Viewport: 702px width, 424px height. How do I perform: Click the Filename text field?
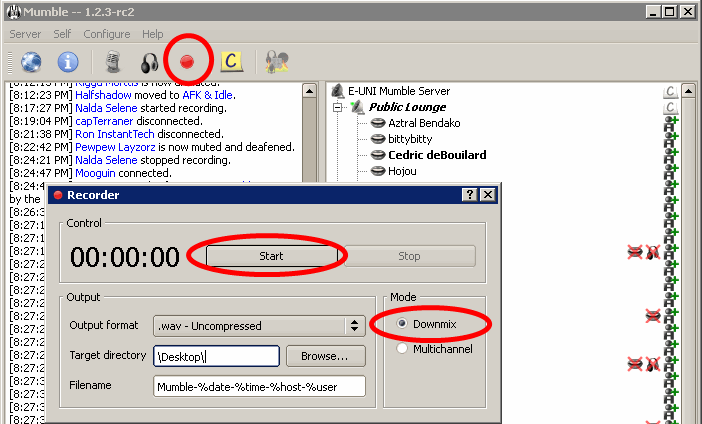tap(259, 386)
